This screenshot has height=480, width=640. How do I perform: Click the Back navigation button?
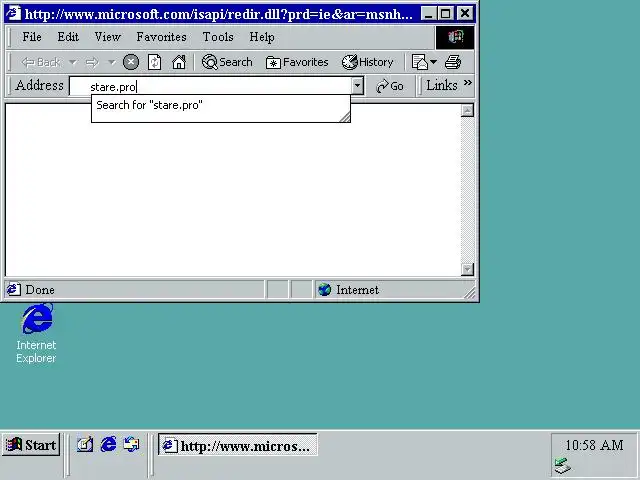(x=41, y=62)
